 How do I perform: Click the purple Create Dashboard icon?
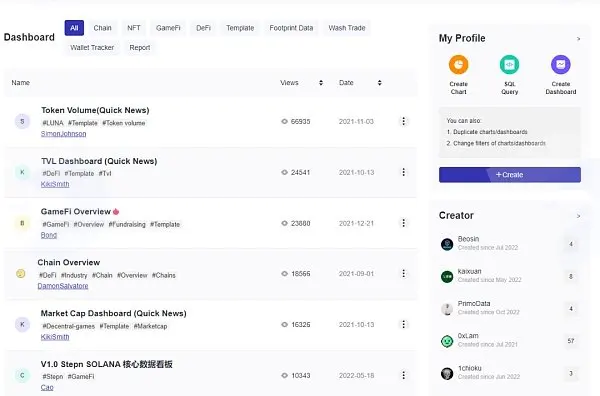561,65
